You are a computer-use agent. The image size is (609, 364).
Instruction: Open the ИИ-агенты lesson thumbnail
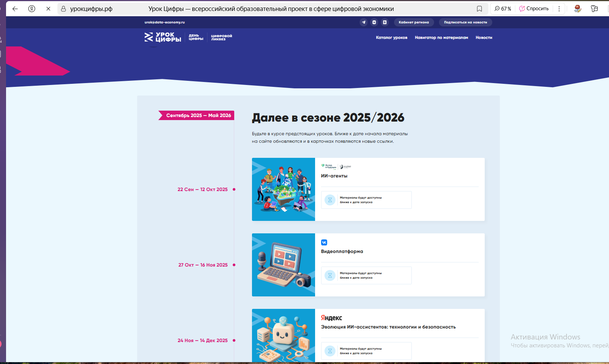click(x=283, y=189)
